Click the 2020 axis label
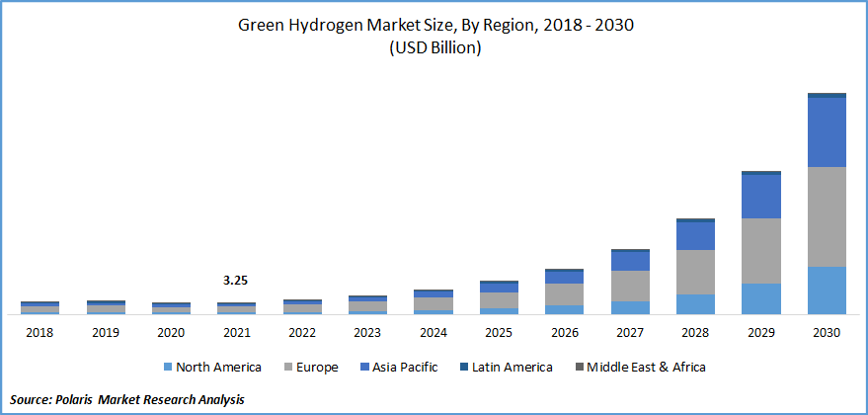The image size is (868, 415). [171, 333]
